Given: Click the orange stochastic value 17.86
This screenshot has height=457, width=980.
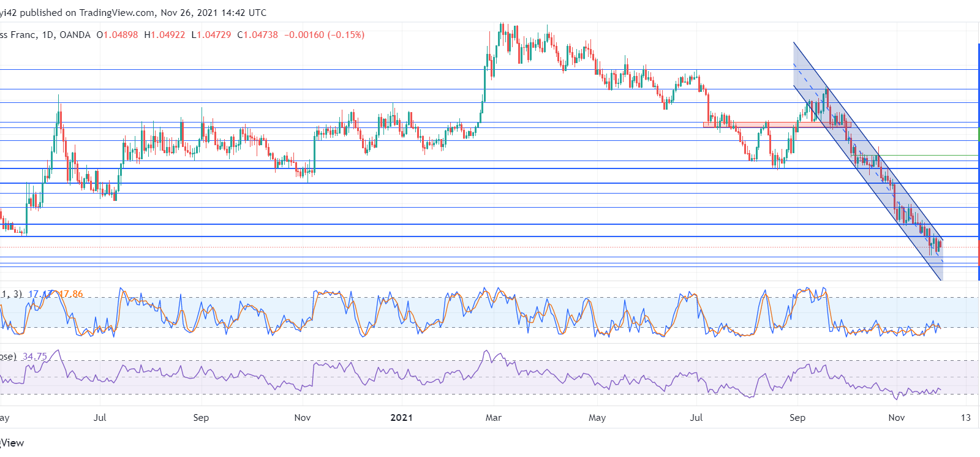Looking at the screenshot, I should coord(71,294).
